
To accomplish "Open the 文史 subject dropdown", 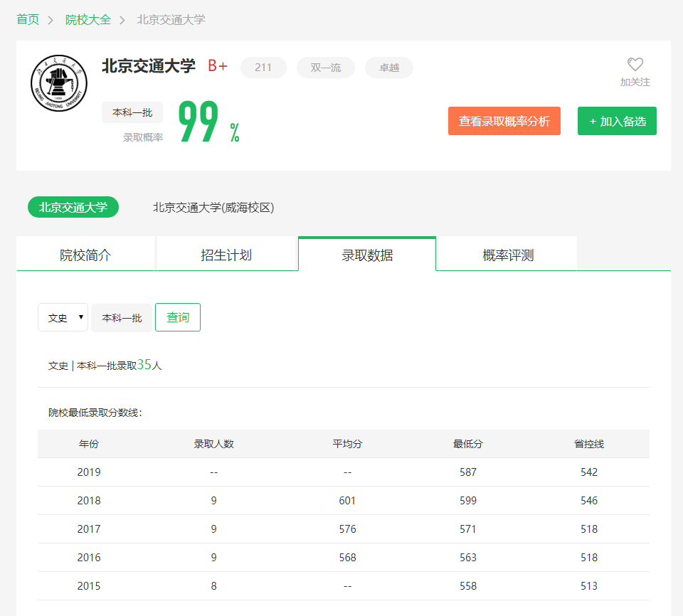I will [63, 317].
